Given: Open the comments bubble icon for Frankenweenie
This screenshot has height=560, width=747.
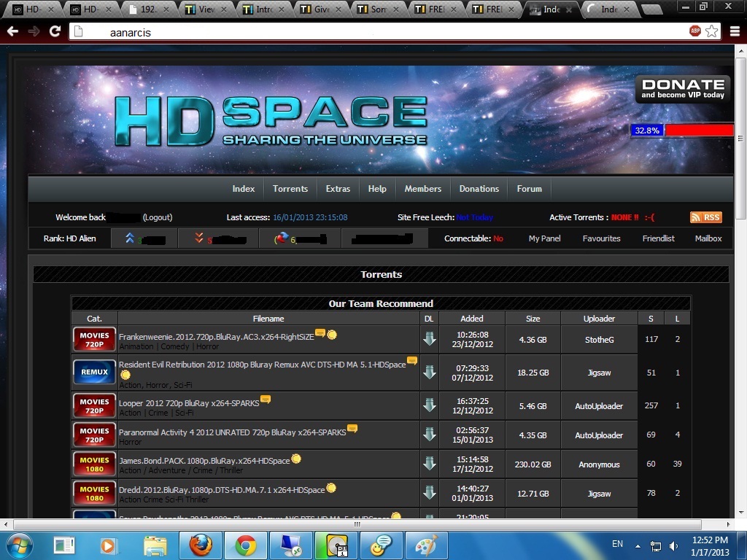Looking at the screenshot, I should pyautogui.click(x=320, y=332).
